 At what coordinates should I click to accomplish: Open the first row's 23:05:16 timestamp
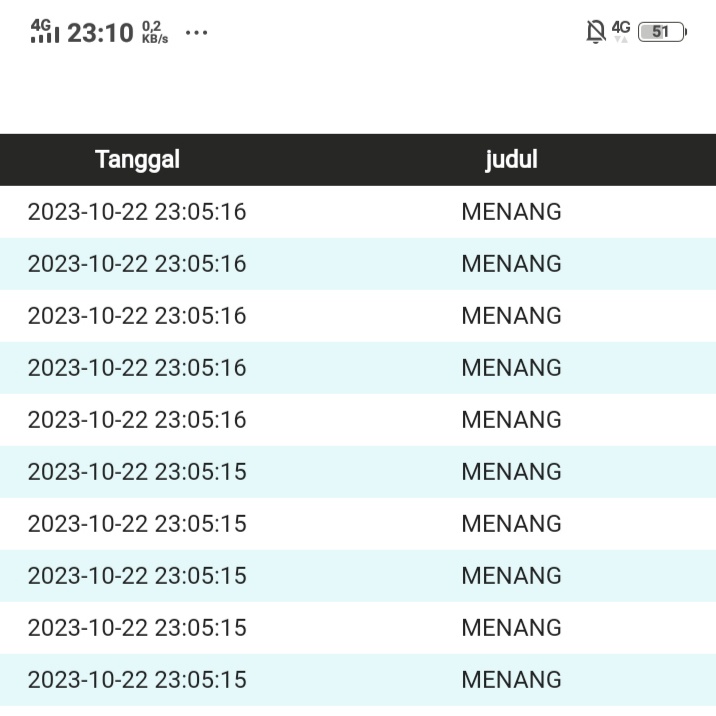tap(137, 212)
